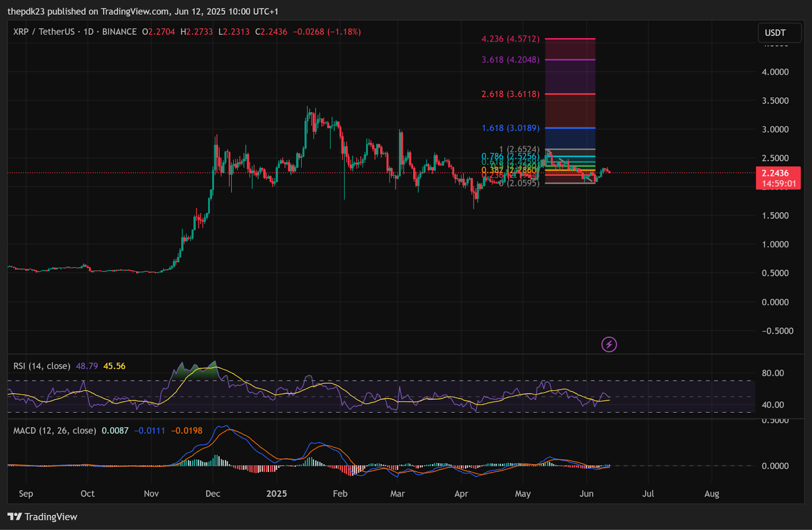Viewport: 812px width, 530px height.
Task: Open the 1D interval label
Action: [89, 31]
